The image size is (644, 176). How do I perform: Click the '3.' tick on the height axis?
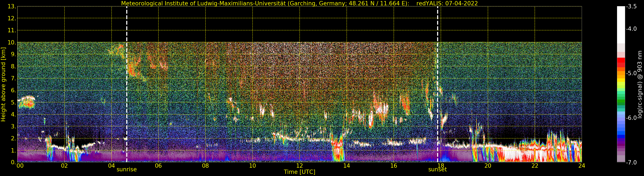tap(13, 127)
